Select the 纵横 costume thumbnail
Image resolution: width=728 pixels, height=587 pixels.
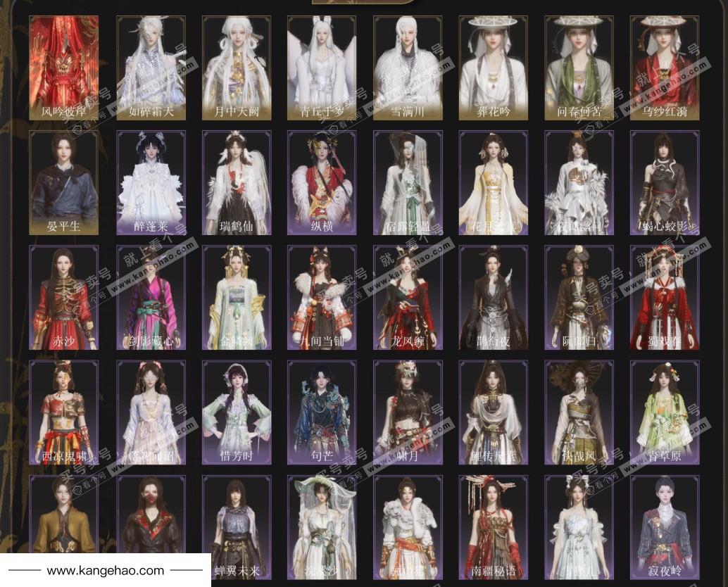pyautogui.click(x=322, y=183)
